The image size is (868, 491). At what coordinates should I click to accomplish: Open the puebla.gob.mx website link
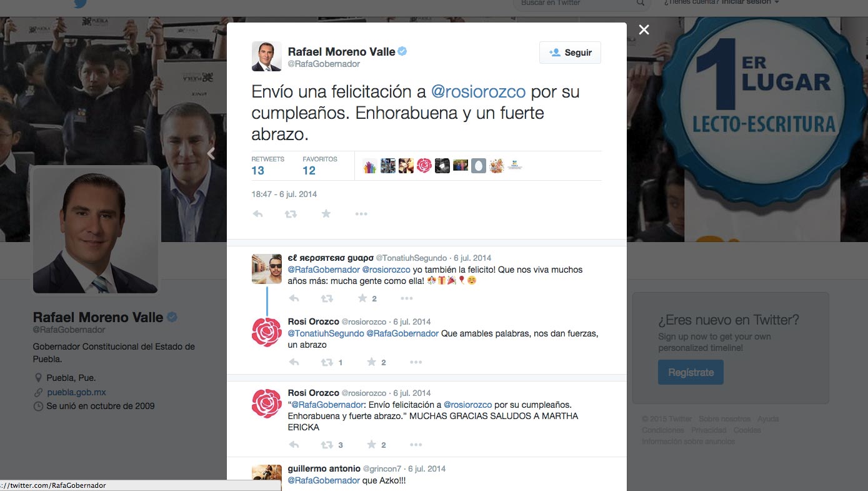pyautogui.click(x=76, y=392)
